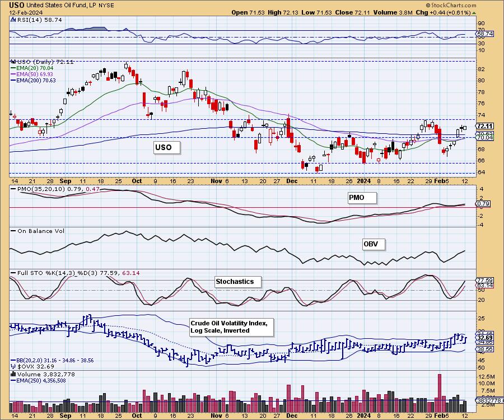Click the 63.14 stochastic %D value tag

click(x=485, y=286)
